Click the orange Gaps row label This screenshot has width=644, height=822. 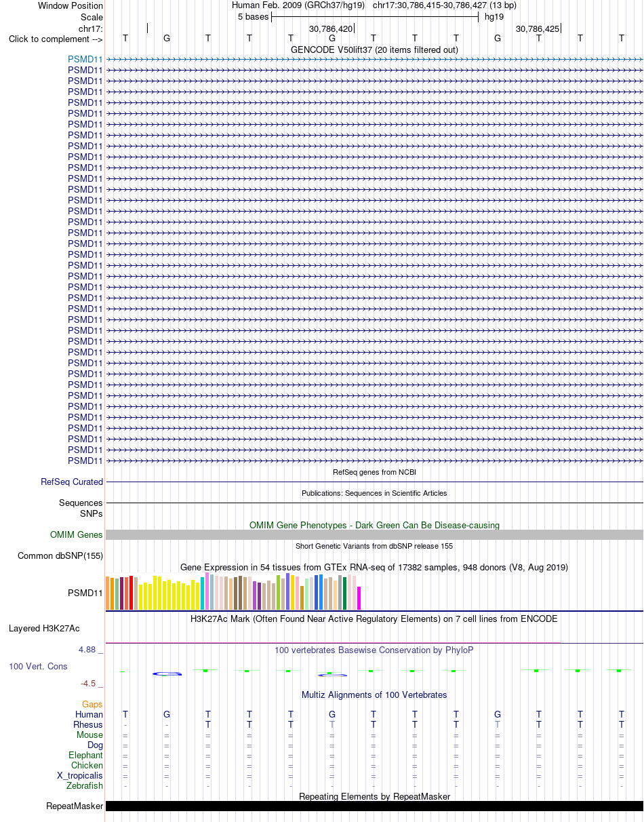click(92, 704)
